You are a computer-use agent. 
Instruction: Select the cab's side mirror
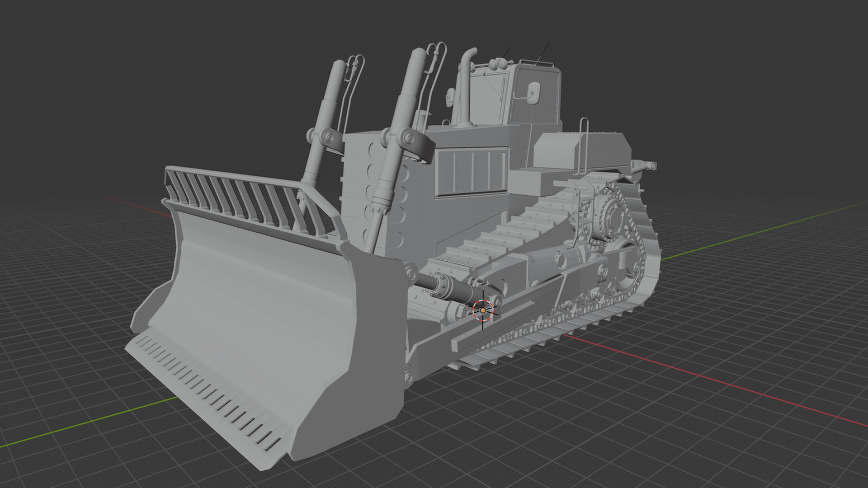(x=533, y=92)
